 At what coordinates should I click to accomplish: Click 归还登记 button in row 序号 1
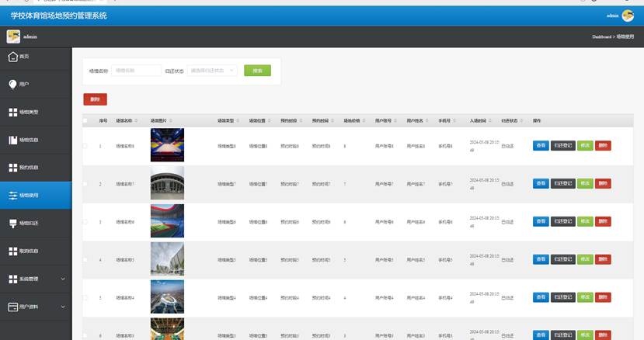pyautogui.click(x=563, y=145)
